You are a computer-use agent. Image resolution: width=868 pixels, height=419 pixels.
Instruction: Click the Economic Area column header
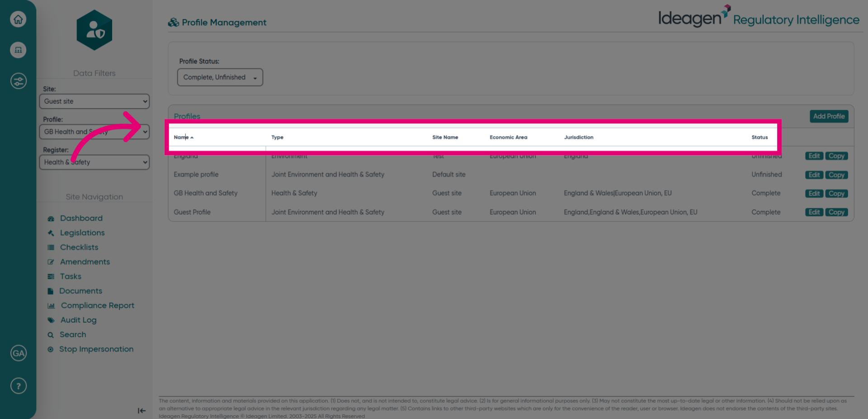click(x=508, y=137)
